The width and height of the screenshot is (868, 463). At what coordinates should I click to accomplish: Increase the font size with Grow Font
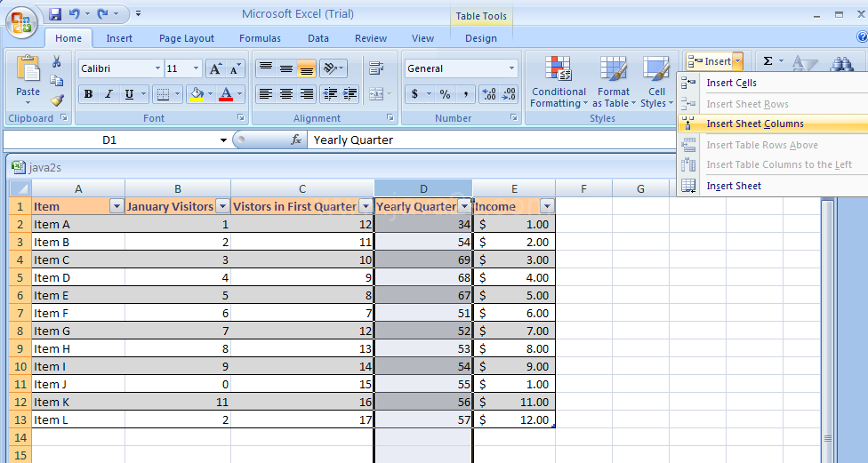point(215,68)
